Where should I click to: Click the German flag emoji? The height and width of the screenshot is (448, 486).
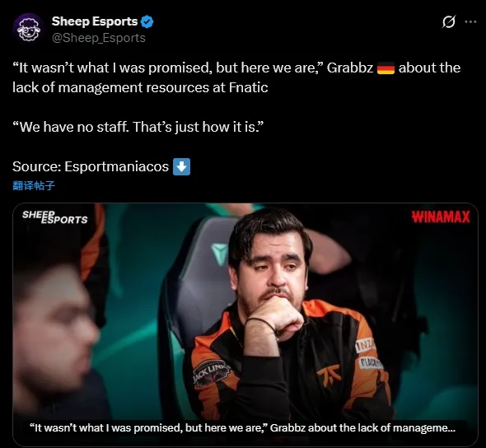[x=386, y=68]
